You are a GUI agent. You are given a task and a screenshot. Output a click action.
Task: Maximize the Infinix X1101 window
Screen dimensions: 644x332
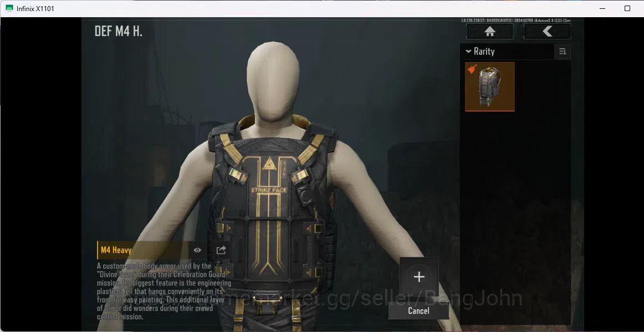627,8
